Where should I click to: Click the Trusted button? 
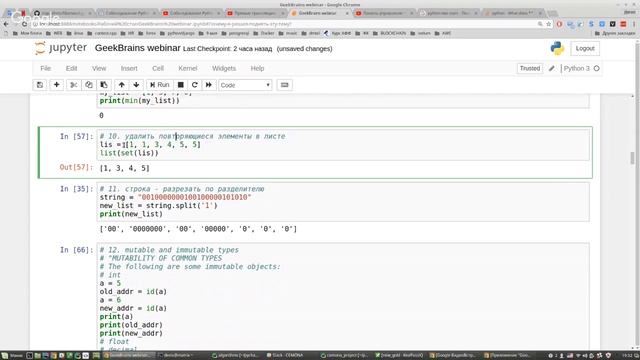pyautogui.click(x=530, y=69)
